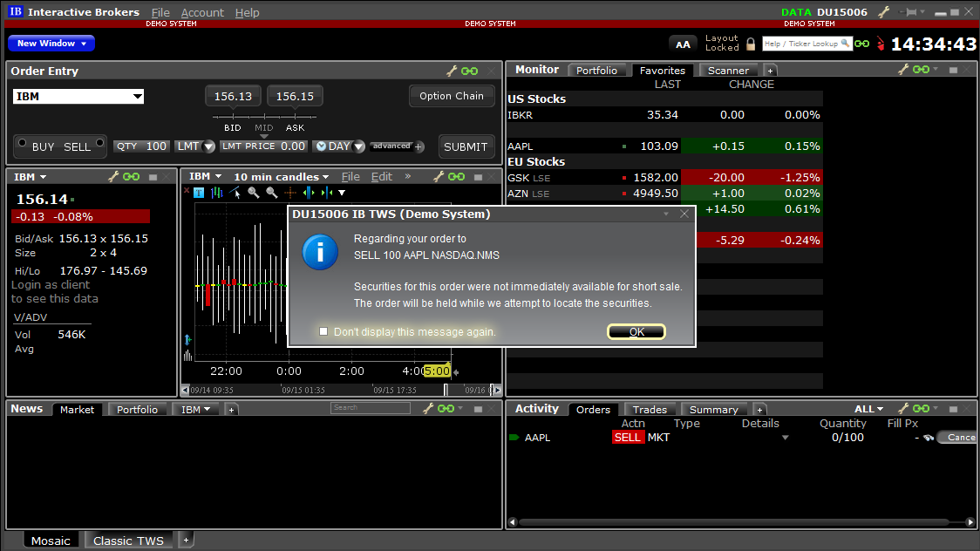The height and width of the screenshot is (551, 980).
Task: Open the chart Edit menu
Action: pyautogui.click(x=382, y=177)
